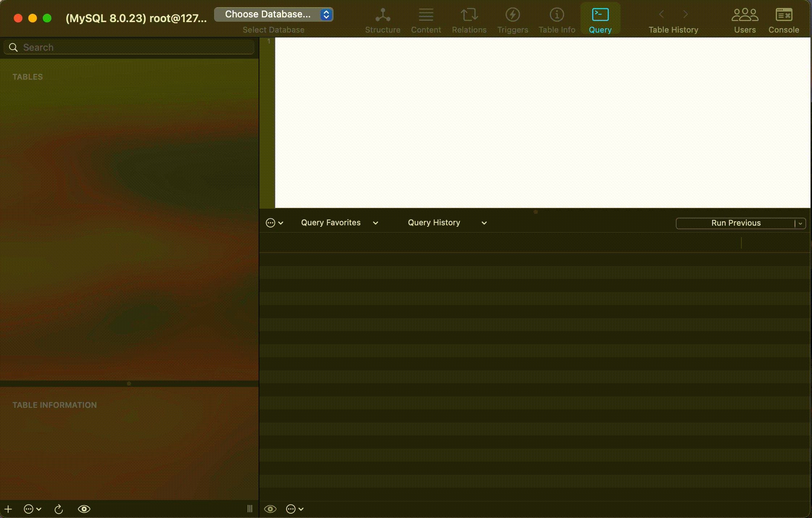Click the split divider handle below the query editor
The width and height of the screenshot is (812, 518).
click(x=536, y=212)
